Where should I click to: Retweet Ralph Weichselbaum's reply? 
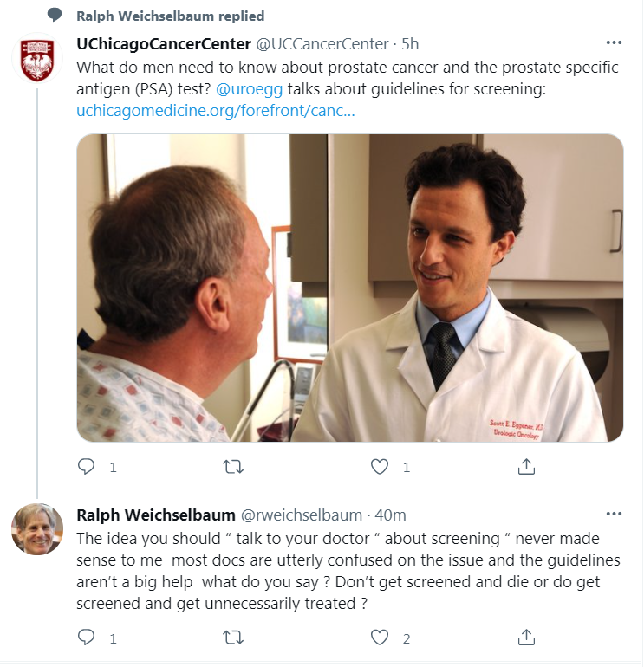(x=233, y=638)
